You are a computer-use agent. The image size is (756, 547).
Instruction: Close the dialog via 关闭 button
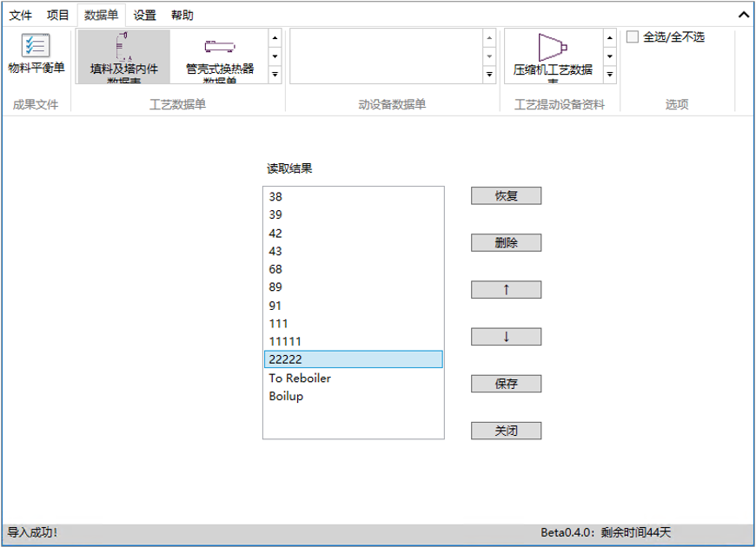(505, 430)
